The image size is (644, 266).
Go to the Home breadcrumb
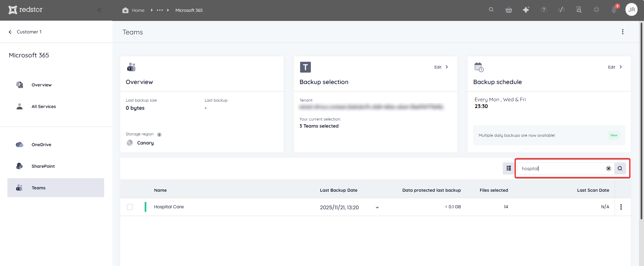[x=138, y=10]
